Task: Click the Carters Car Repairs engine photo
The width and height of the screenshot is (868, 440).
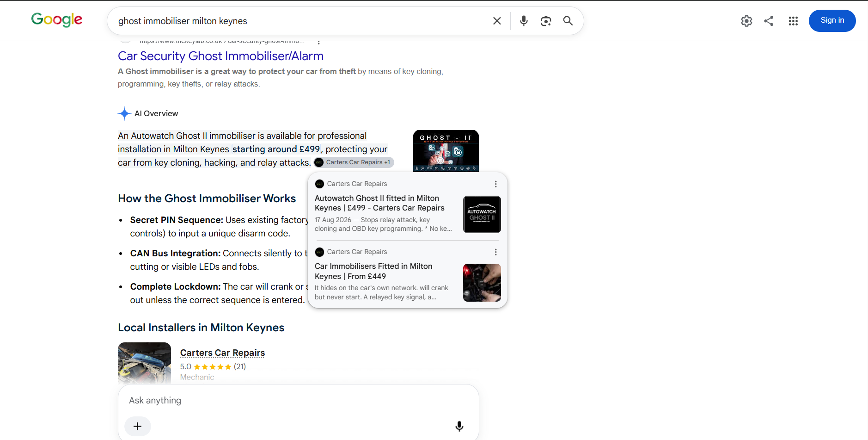Action: click(144, 363)
